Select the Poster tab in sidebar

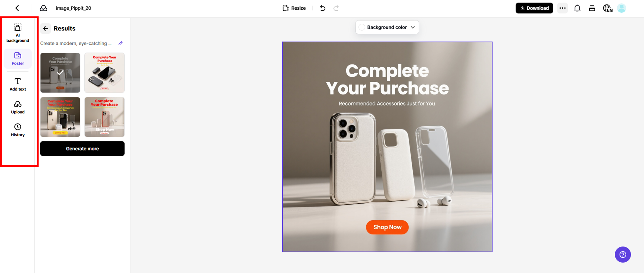[18, 59]
